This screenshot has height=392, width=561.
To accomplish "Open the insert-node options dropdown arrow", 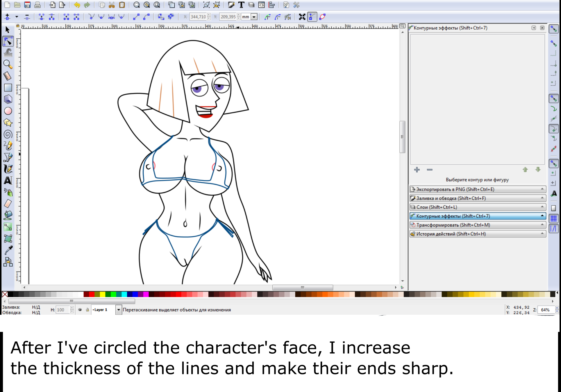I will (17, 17).
